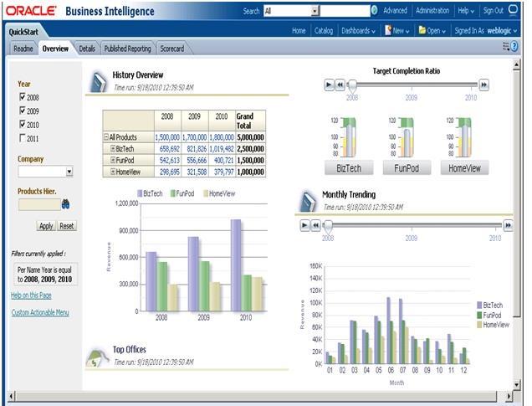Click the FunPod gauge button

point(407,167)
